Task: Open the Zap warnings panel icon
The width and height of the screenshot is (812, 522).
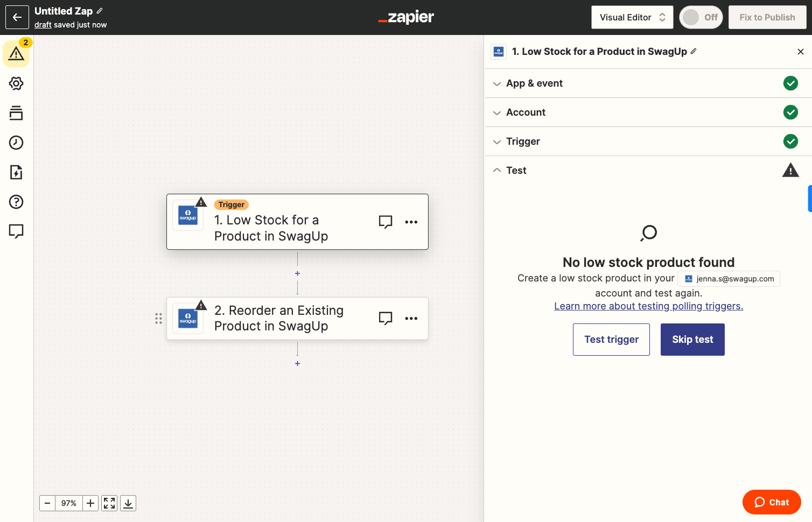Action: pyautogui.click(x=16, y=53)
